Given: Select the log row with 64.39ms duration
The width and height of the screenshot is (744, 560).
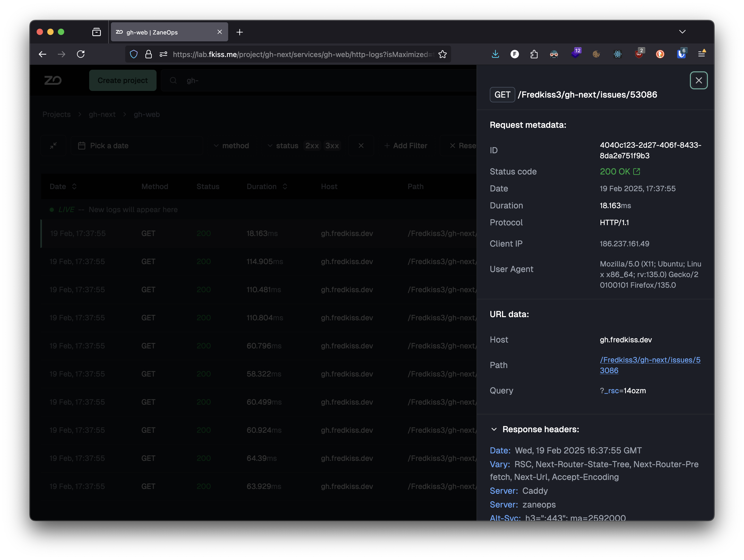Looking at the screenshot, I should (x=258, y=458).
